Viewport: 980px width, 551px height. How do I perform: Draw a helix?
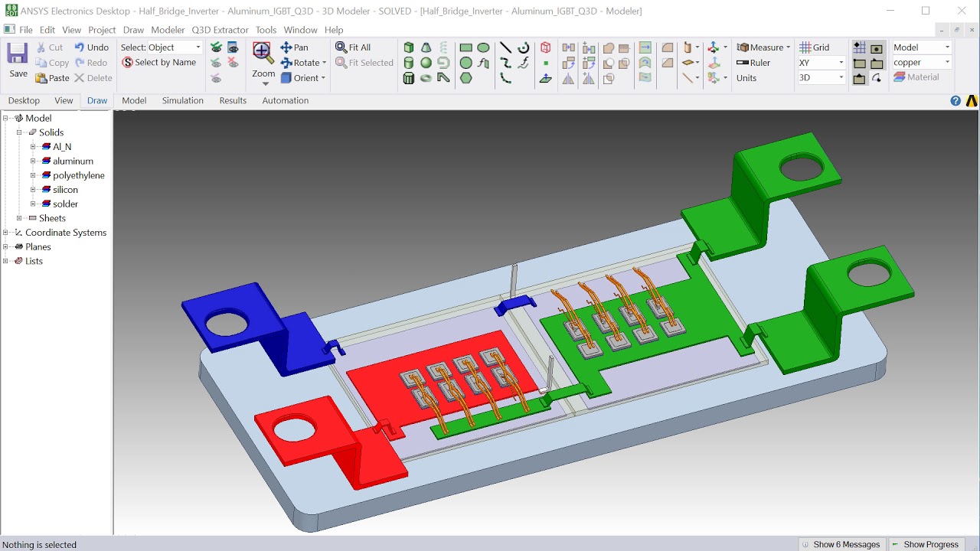(x=444, y=47)
